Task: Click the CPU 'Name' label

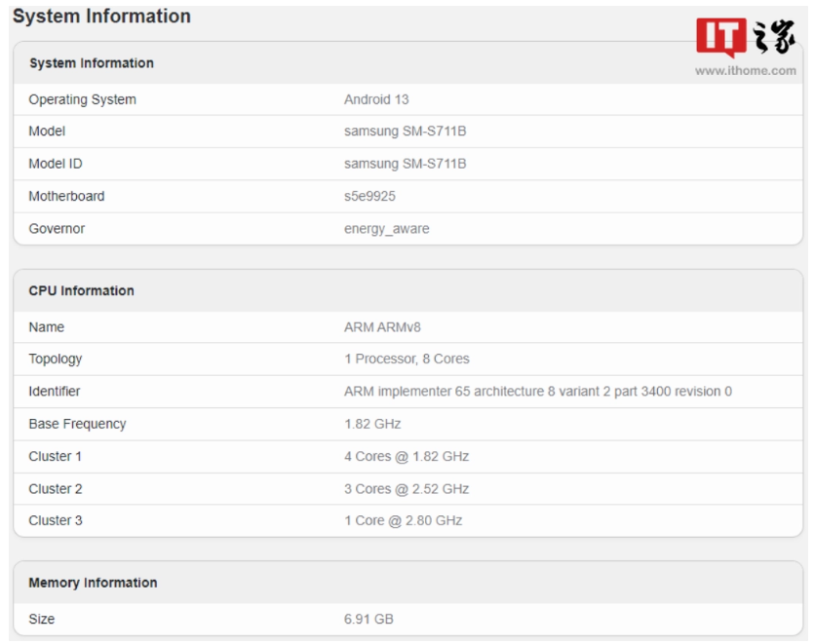Action: click(46, 327)
